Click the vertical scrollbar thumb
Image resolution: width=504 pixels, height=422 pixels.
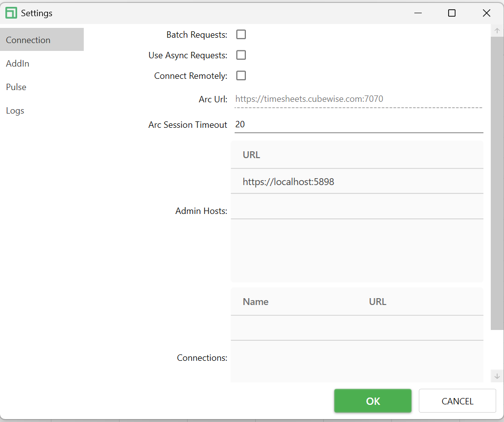(x=497, y=183)
